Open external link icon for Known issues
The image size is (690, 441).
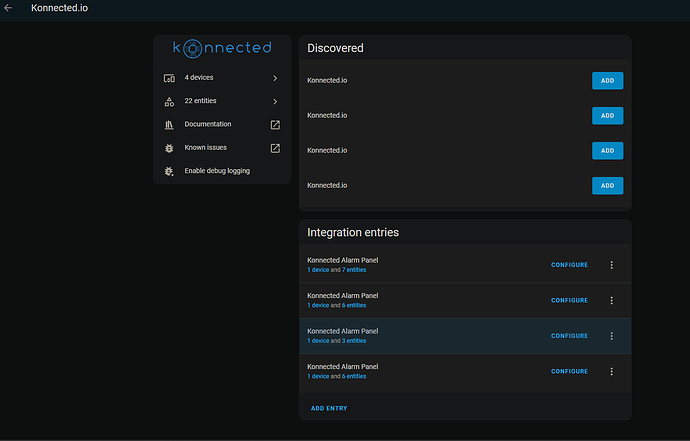pyautogui.click(x=275, y=148)
